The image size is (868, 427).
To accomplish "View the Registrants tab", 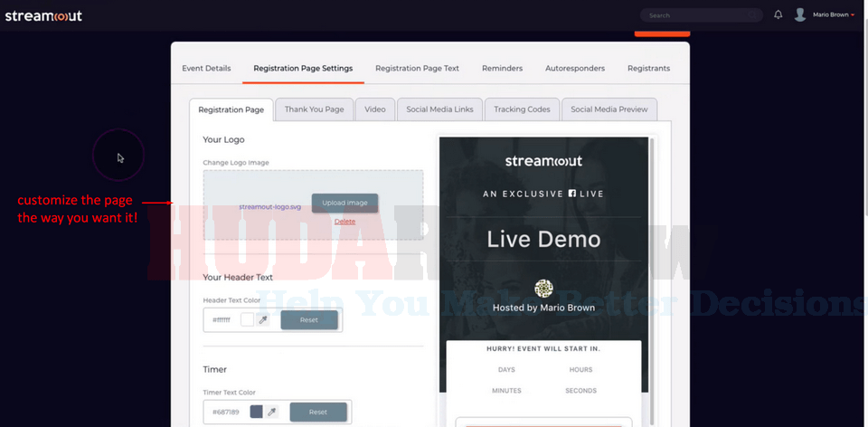I will 649,69.
